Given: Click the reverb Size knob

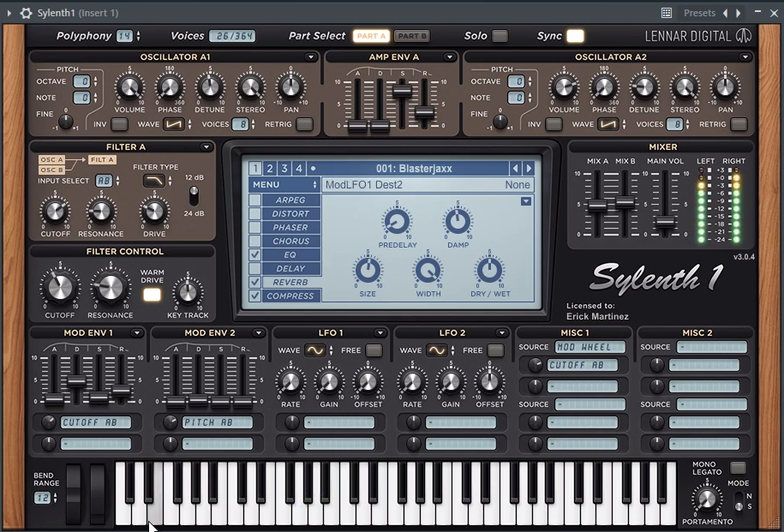Looking at the screenshot, I should [x=368, y=270].
